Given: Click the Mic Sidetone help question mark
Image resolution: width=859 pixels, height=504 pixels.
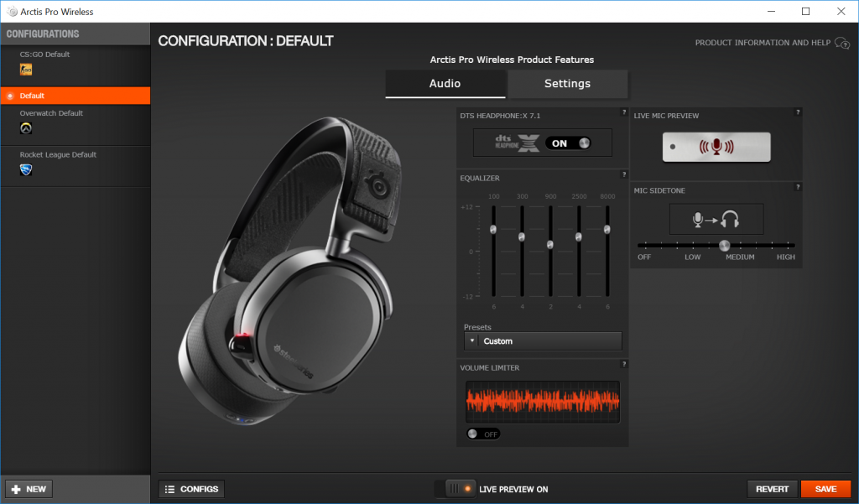Looking at the screenshot, I should tap(798, 187).
